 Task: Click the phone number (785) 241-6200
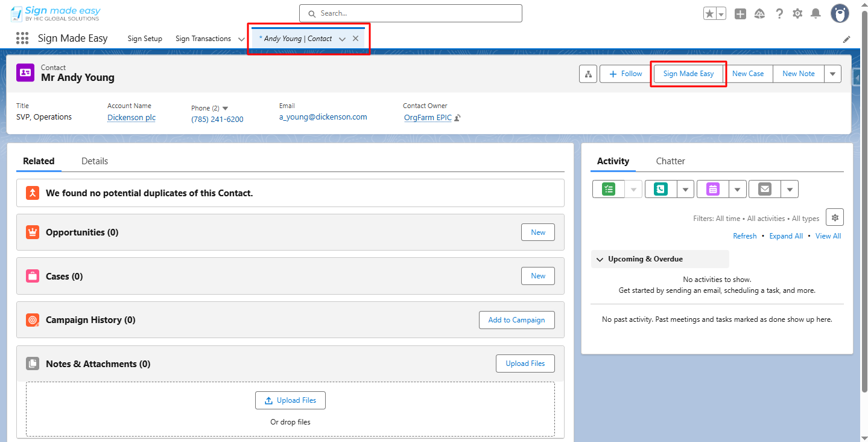[x=217, y=120]
